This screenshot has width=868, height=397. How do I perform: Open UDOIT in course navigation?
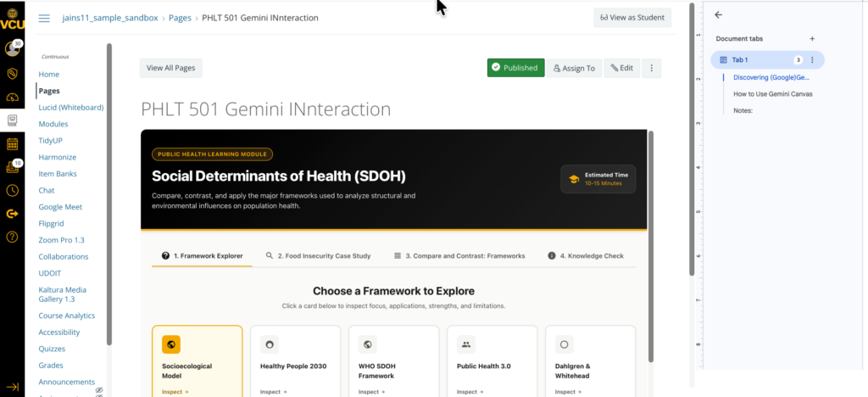pyautogui.click(x=49, y=273)
